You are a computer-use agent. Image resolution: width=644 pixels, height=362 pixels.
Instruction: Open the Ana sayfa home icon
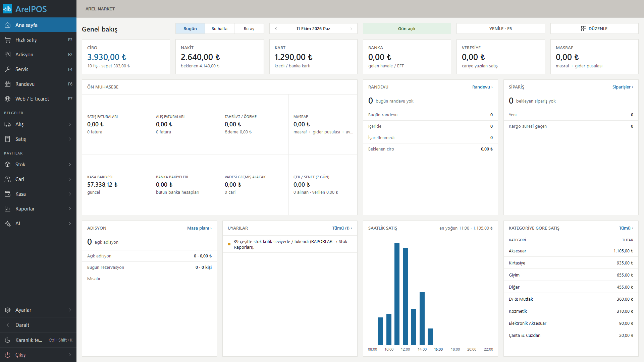coord(7,25)
